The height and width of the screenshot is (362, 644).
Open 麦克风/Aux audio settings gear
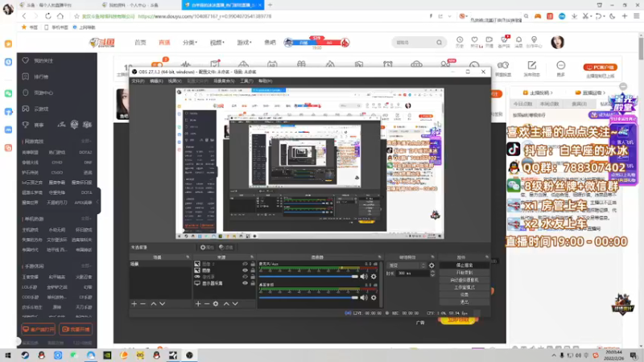(374, 277)
